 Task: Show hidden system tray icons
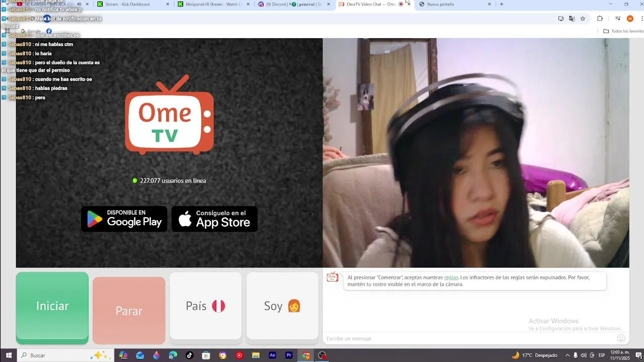(x=568, y=355)
